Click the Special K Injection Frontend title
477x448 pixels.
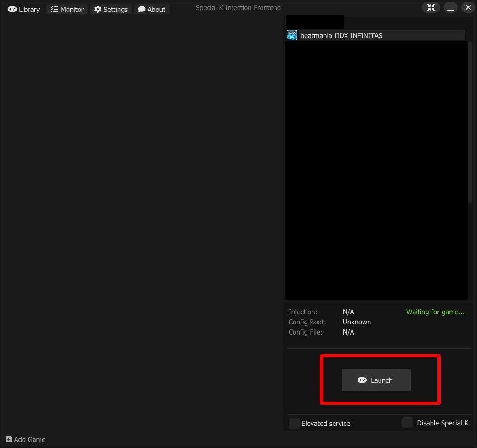pyautogui.click(x=238, y=8)
